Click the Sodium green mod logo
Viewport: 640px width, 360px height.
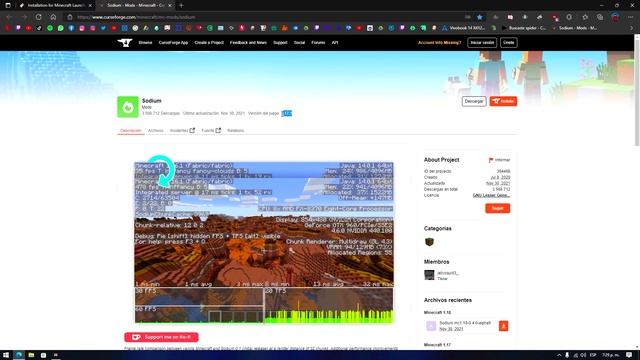pos(128,107)
